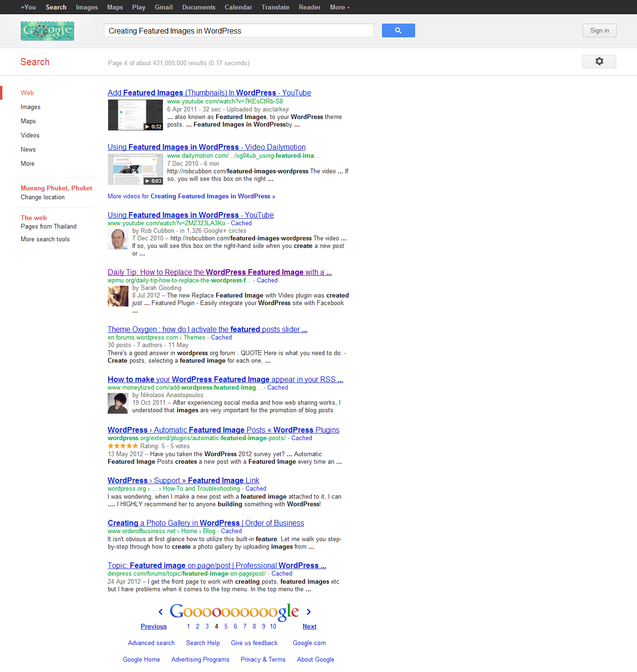Open About Google footer link
This screenshot has width=637, height=672.
click(x=315, y=659)
